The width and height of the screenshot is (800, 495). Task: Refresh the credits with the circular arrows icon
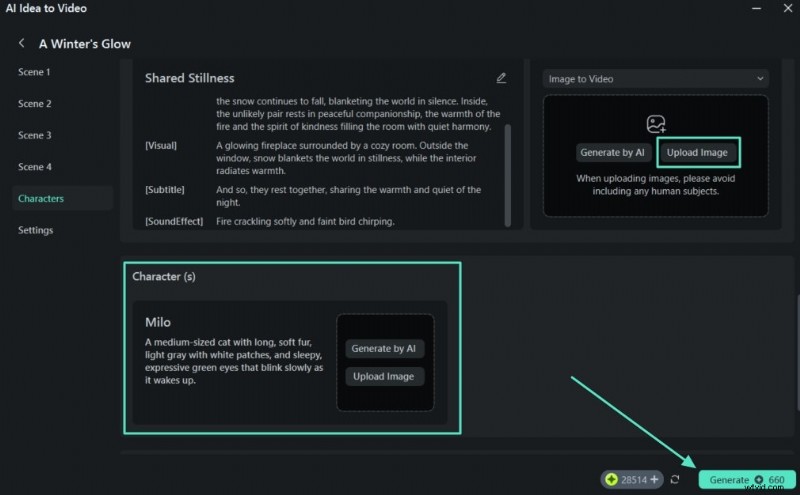click(675, 480)
